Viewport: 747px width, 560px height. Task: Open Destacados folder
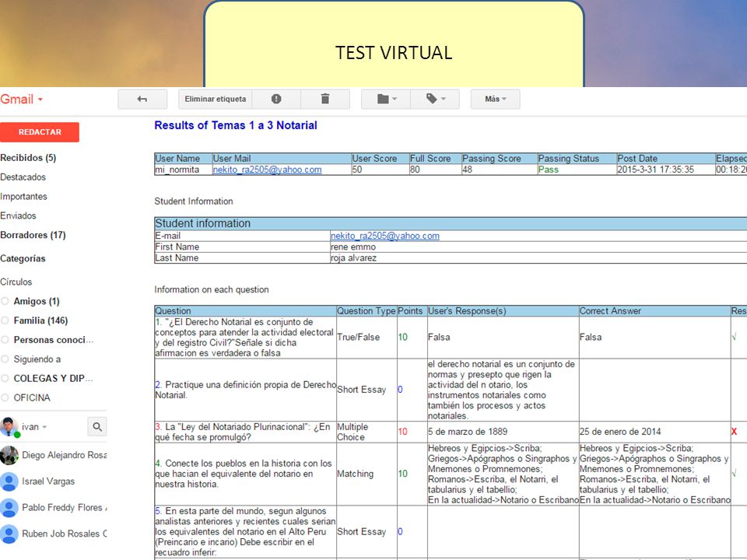[23, 177]
